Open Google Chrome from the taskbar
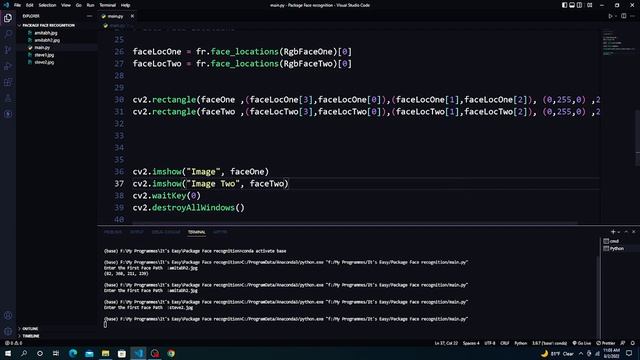640x360 pixels. point(171,353)
